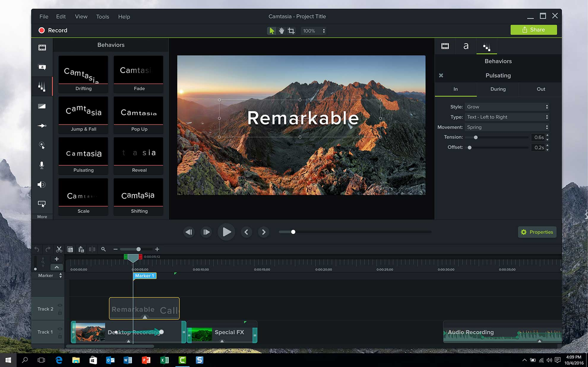Open the Voice Narration tool
588x367 pixels.
(42, 165)
